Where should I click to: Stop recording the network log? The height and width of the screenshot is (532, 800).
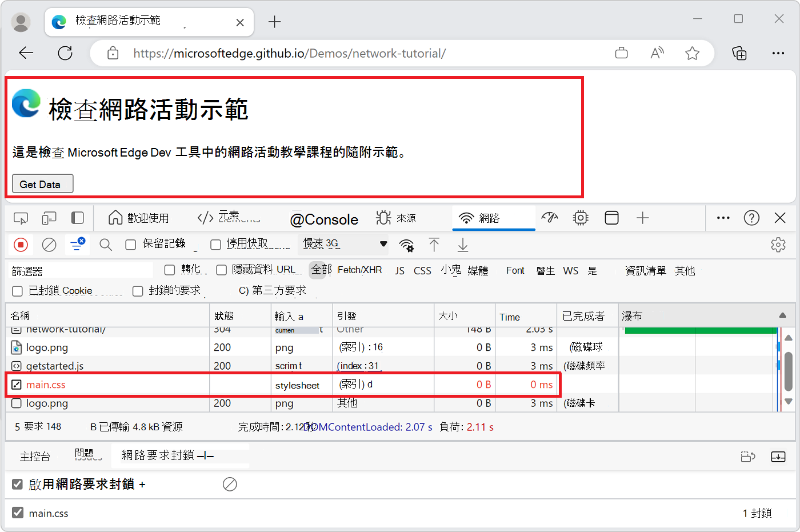tap(21, 244)
